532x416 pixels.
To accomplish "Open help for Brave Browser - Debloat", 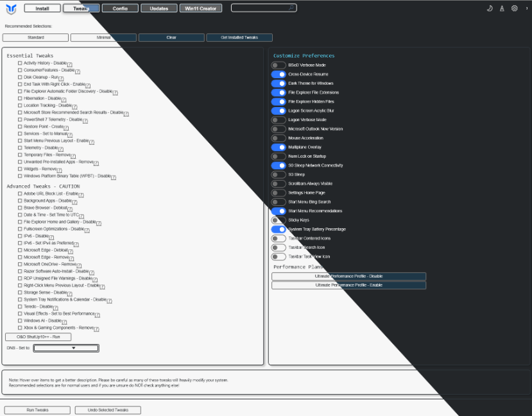I will [x=70, y=209].
